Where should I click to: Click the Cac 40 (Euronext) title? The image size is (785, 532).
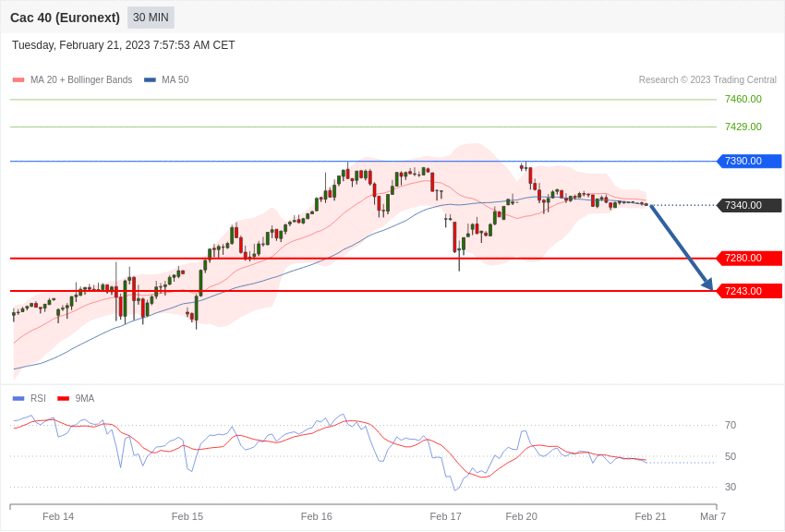pos(65,18)
